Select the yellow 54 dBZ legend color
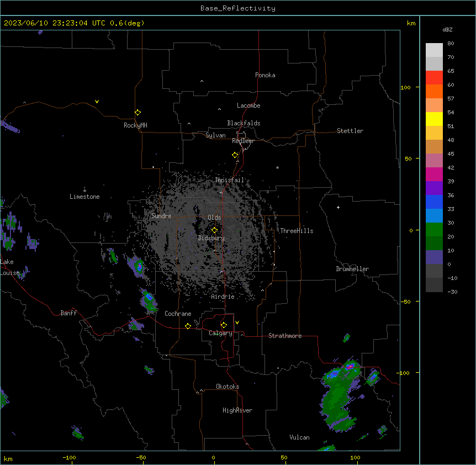 434,119
